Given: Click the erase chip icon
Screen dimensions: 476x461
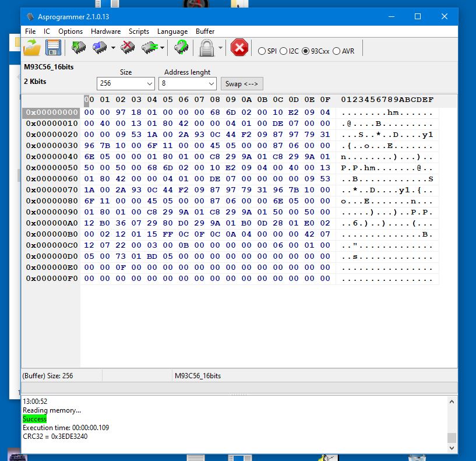Looking at the screenshot, I should (x=128, y=48).
